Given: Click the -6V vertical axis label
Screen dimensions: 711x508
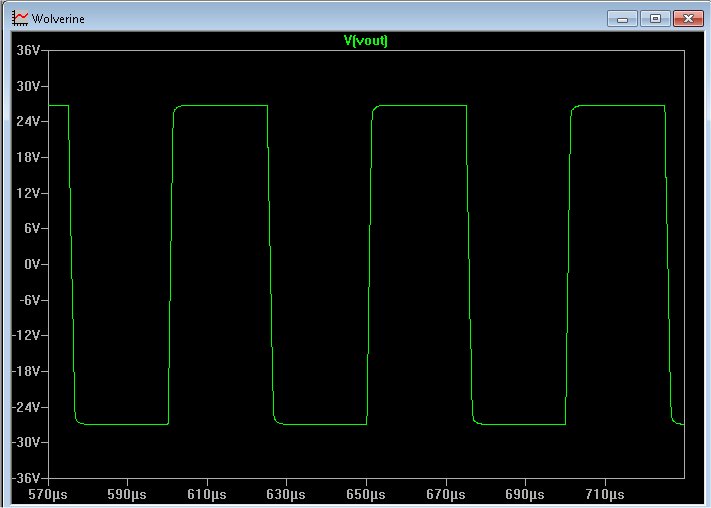Looking at the screenshot, I should tap(29, 300).
